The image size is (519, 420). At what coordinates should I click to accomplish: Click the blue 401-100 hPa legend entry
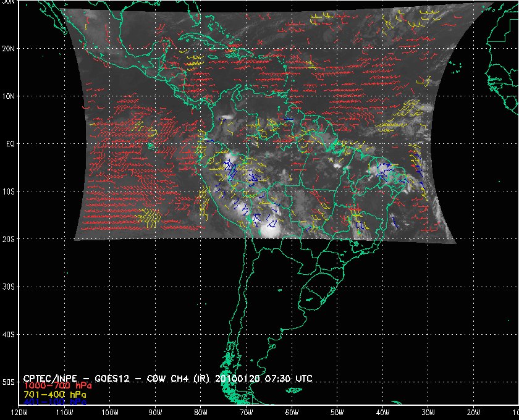55,402
